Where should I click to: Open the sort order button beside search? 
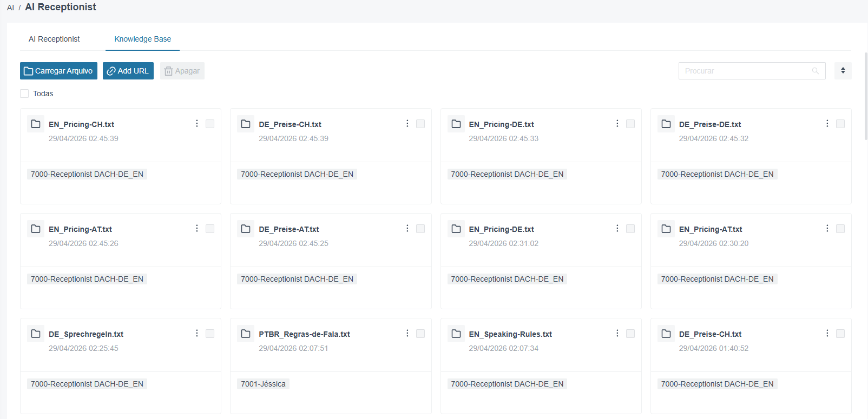843,71
